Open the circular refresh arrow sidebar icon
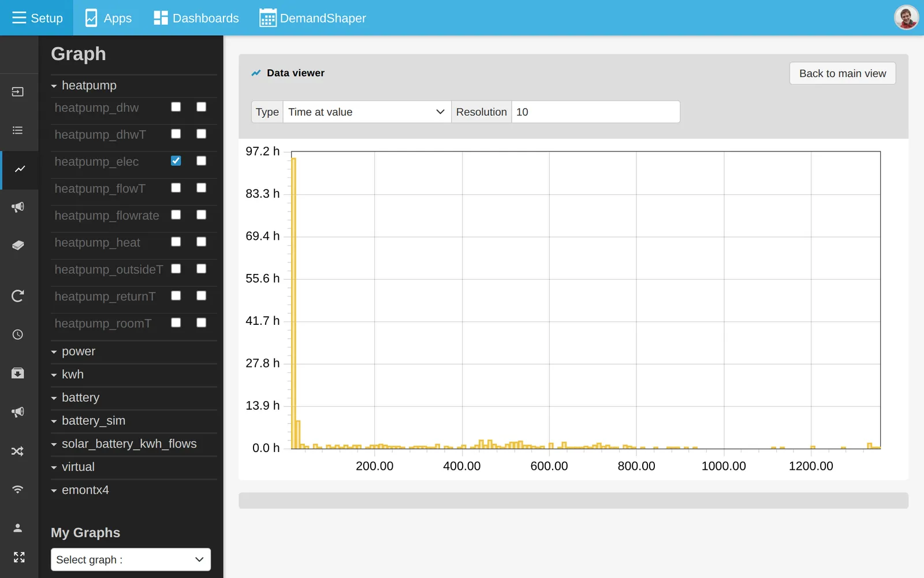 click(x=18, y=296)
